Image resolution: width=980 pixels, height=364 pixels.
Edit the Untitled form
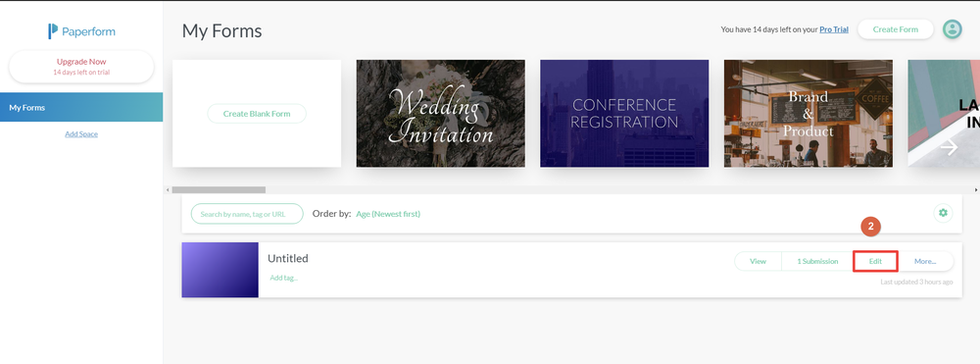(875, 261)
